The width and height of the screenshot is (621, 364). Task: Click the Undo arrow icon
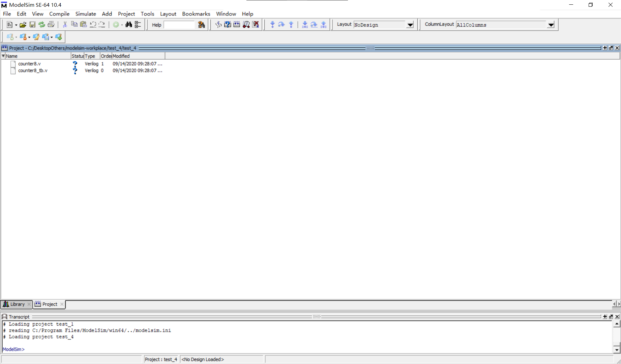[93, 25]
